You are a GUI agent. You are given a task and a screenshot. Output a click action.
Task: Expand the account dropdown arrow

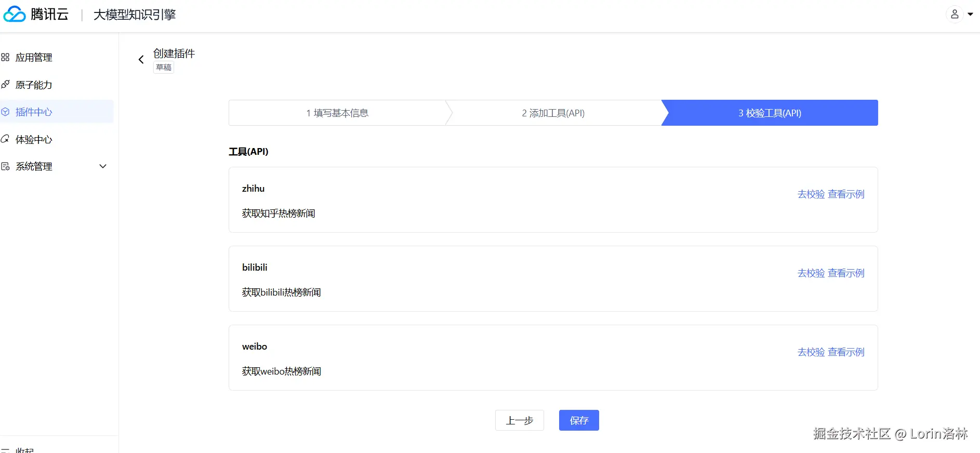(970, 14)
